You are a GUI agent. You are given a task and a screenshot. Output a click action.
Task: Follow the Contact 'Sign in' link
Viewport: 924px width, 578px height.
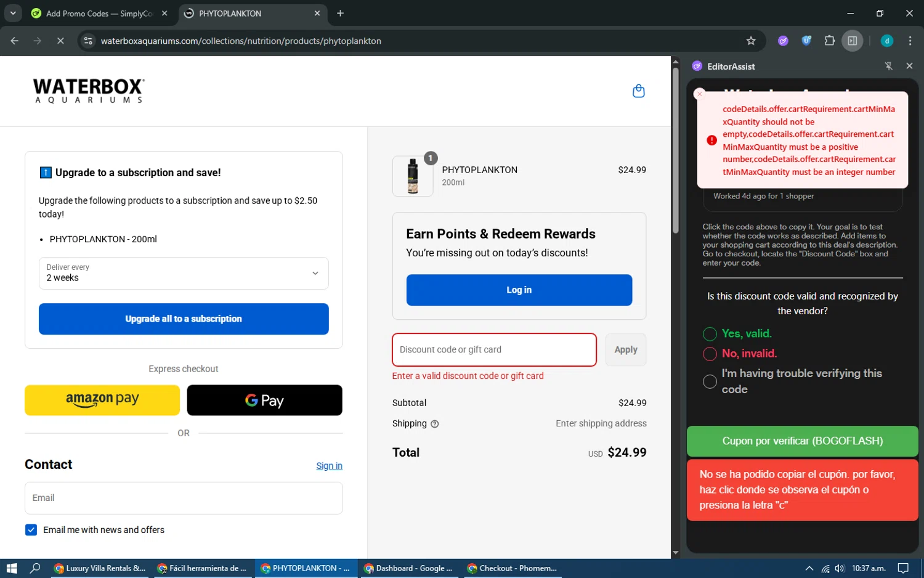[x=329, y=466]
